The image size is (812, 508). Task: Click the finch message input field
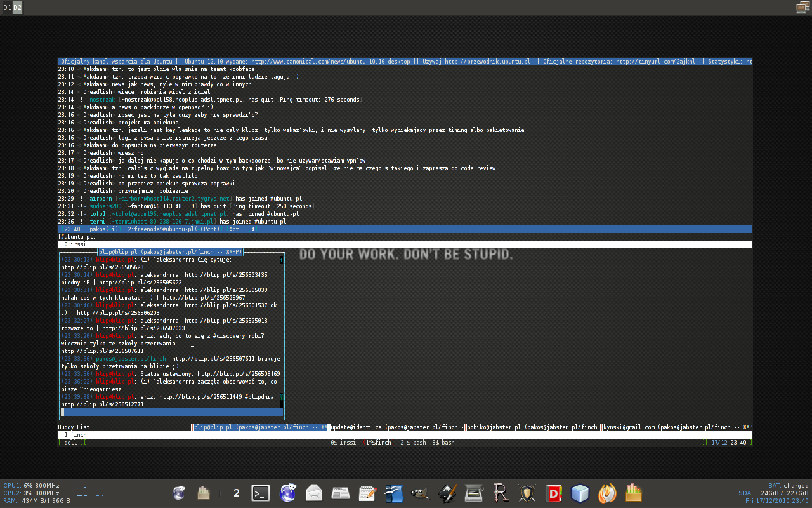[170, 412]
